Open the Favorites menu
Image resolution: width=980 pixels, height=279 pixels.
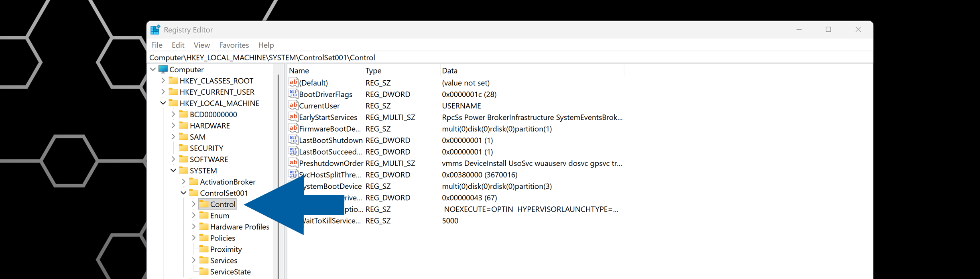(x=234, y=45)
